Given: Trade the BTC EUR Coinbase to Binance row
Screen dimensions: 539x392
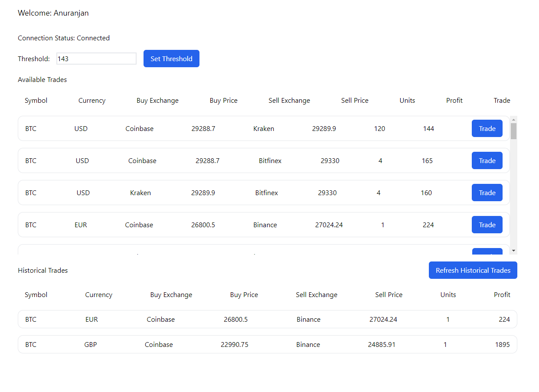Looking at the screenshot, I should click(487, 225).
